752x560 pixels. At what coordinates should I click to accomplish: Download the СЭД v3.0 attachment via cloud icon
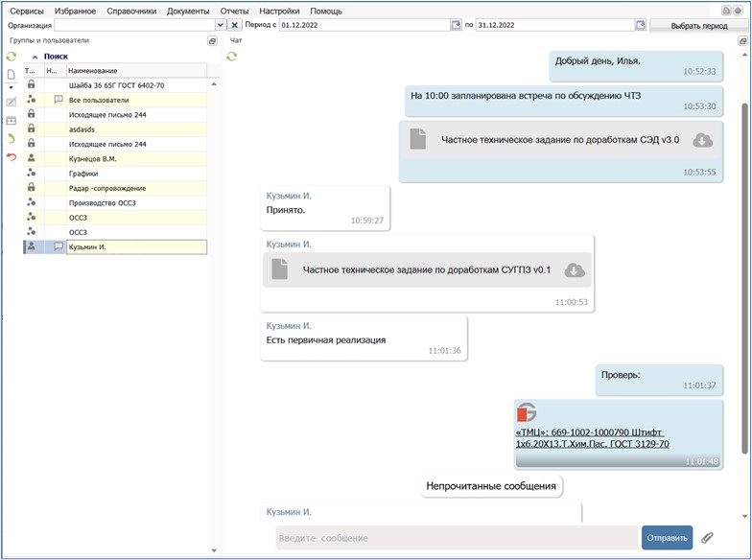(703, 140)
